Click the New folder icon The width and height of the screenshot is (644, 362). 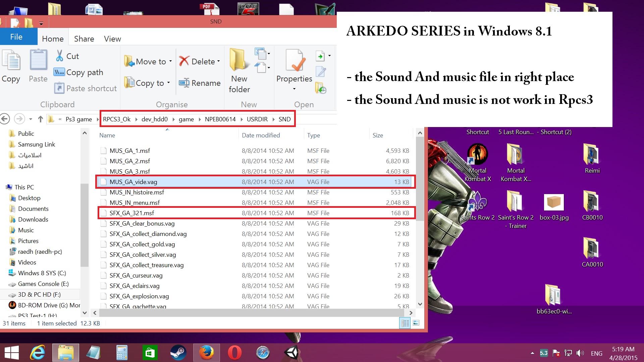click(239, 60)
